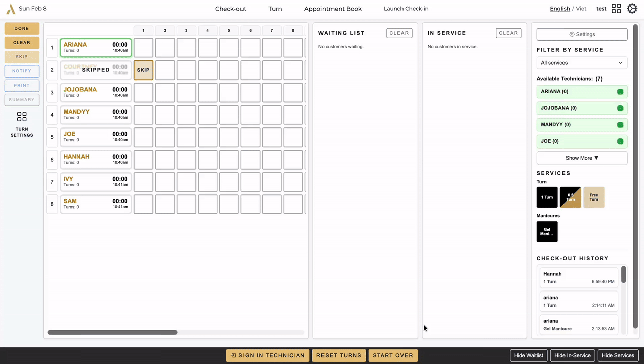
Task: Open Turn Settings from the left sidebar
Action: pos(22,125)
